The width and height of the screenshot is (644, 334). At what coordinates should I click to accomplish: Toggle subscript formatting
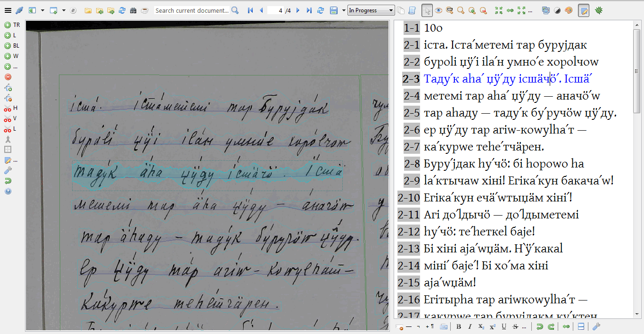tap(481, 326)
